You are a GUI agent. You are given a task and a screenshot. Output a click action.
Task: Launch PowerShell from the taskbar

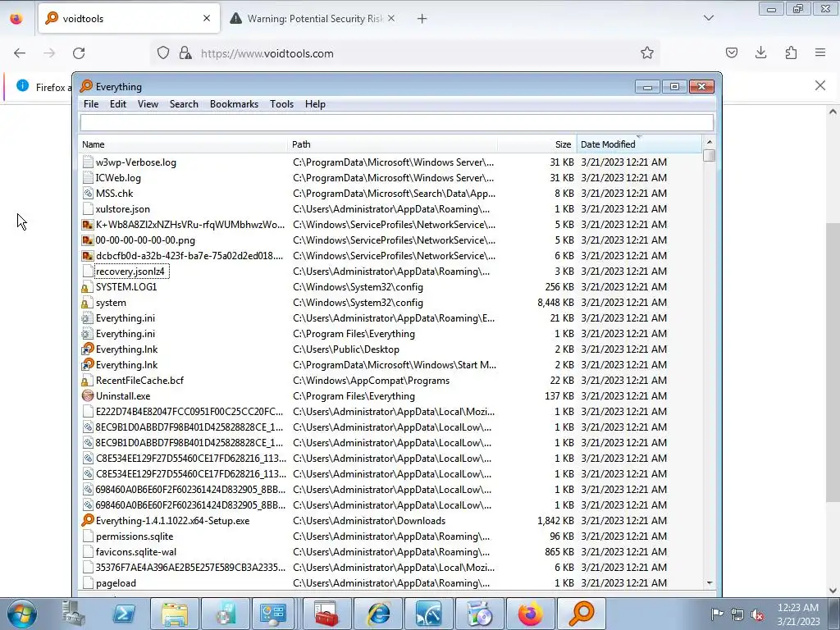124,614
